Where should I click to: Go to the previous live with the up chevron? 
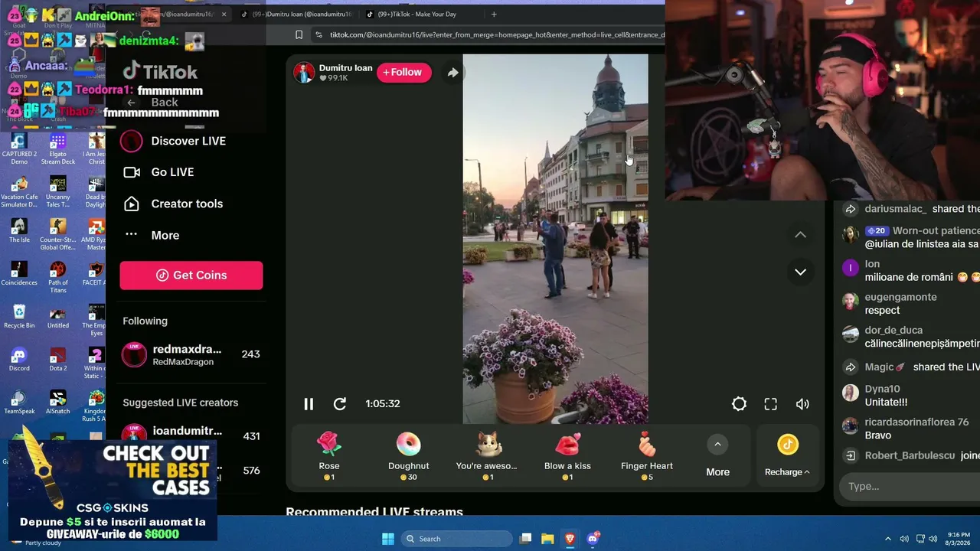tap(800, 235)
